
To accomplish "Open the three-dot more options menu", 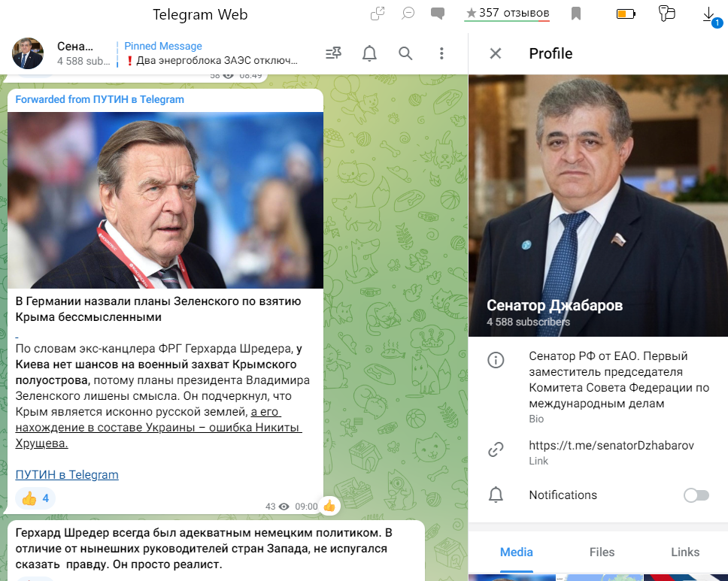I will coord(441,53).
